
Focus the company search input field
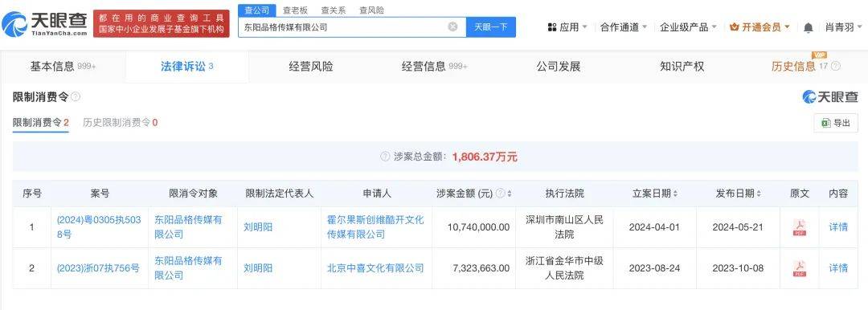pos(343,27)
